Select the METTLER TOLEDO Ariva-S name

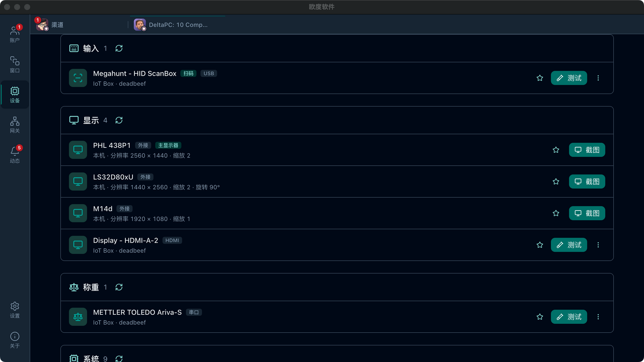tap(137, 312)
